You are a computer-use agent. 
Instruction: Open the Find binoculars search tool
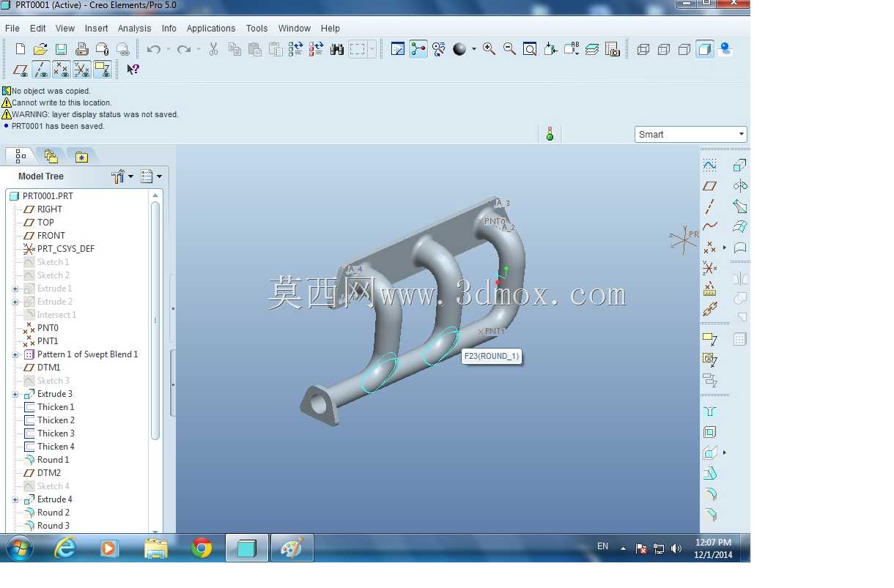tap(337, 49)
